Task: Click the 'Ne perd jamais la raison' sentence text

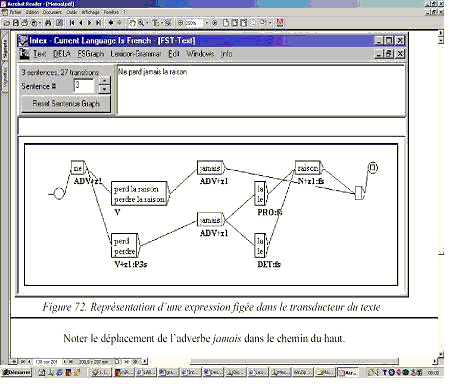Action: (x=153, y=72)
